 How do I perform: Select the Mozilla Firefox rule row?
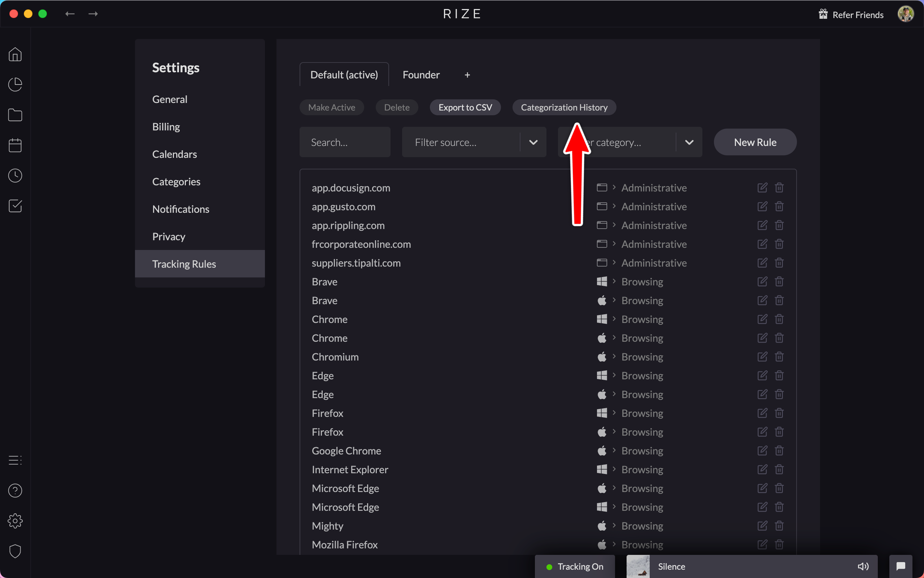548,544
